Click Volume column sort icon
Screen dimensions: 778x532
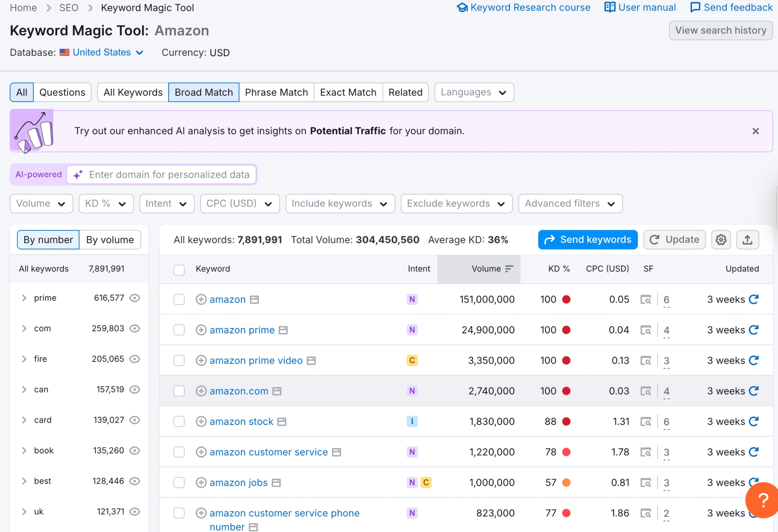click(x=509, y=269)
